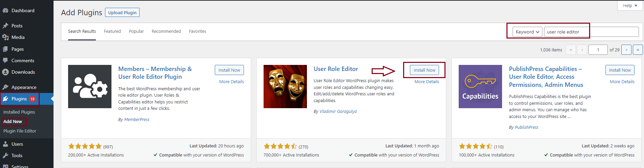Click 'Last Updated: 1 month ago' text
Viewport: 644px width, 168px height.
point(412,146)
